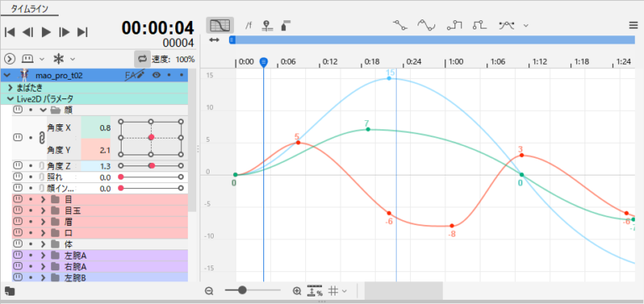Apply smooth bezier curve icon
This screenshot has width=644, height=304.
pyautogui.click(x=426, y=25)
